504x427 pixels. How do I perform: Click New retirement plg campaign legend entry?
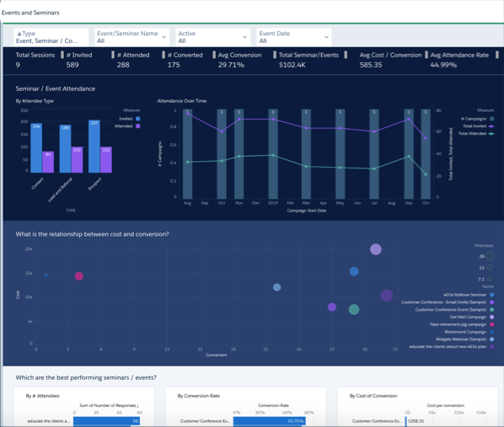coord(462,324)
